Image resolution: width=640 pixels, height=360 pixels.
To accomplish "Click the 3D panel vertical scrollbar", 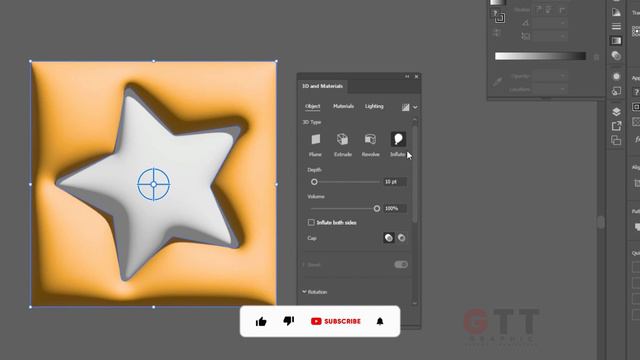I will coord(415,173).
